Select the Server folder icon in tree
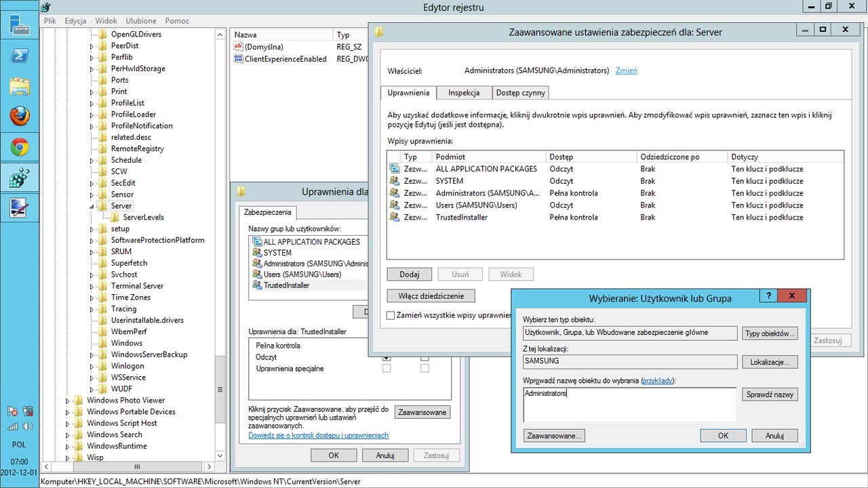Viewport: 868px width, 488px height. coord(103,205)
